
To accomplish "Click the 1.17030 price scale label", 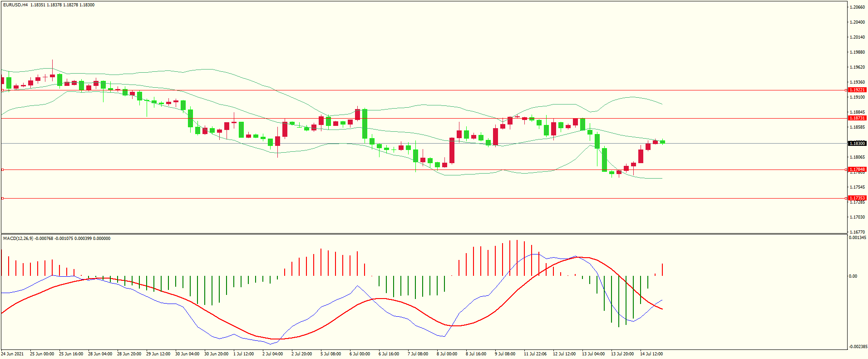I will [857, 217].
